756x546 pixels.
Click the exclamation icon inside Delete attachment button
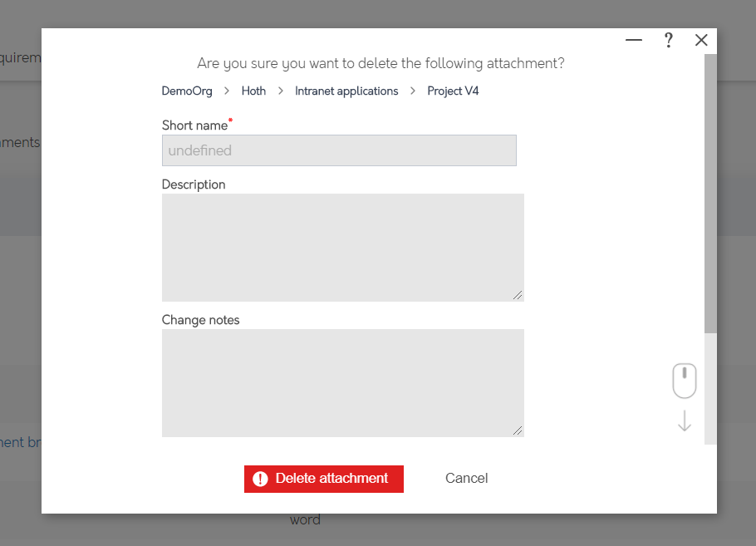coord(261,479)
